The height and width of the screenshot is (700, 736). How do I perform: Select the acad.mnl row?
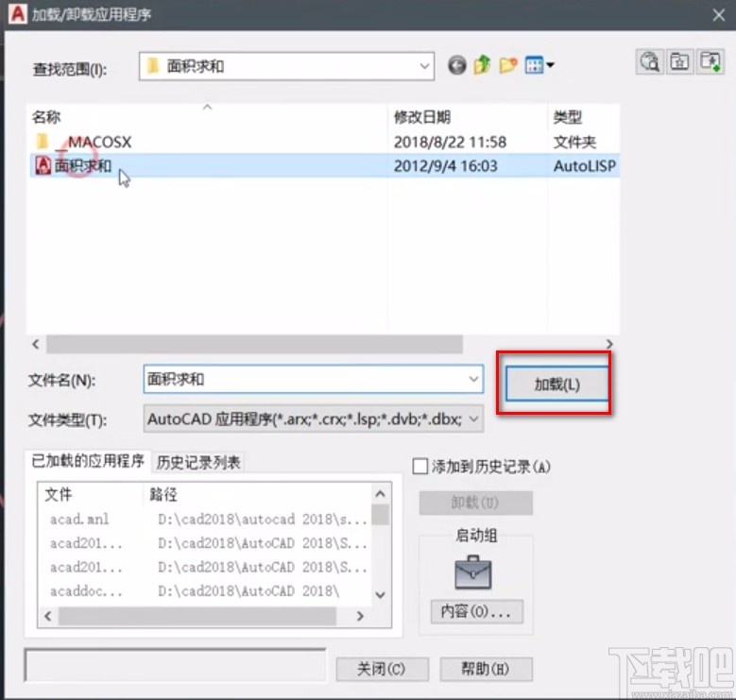[x=207, y=520]
